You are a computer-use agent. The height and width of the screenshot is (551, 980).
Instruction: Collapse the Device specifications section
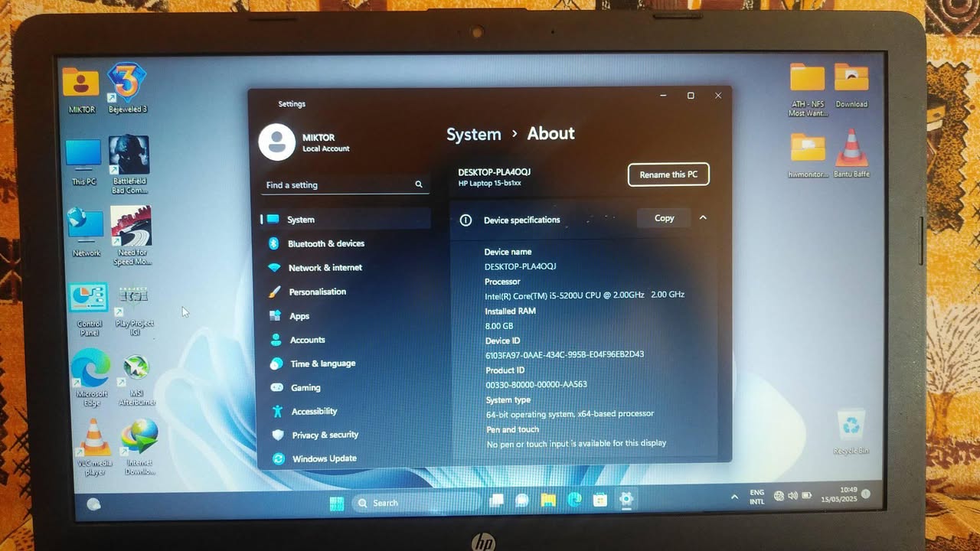point(703,218)
